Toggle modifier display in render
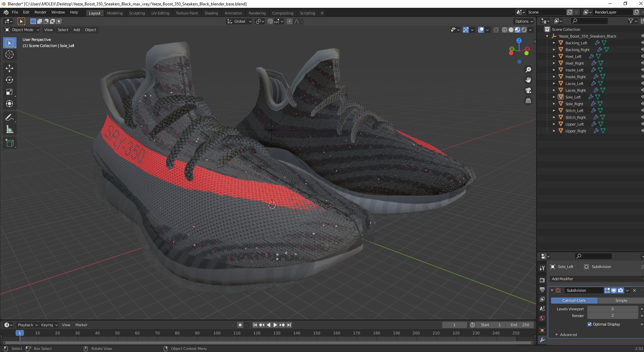The height and width of the screenshot is (352, 644). tap(621, 290)
